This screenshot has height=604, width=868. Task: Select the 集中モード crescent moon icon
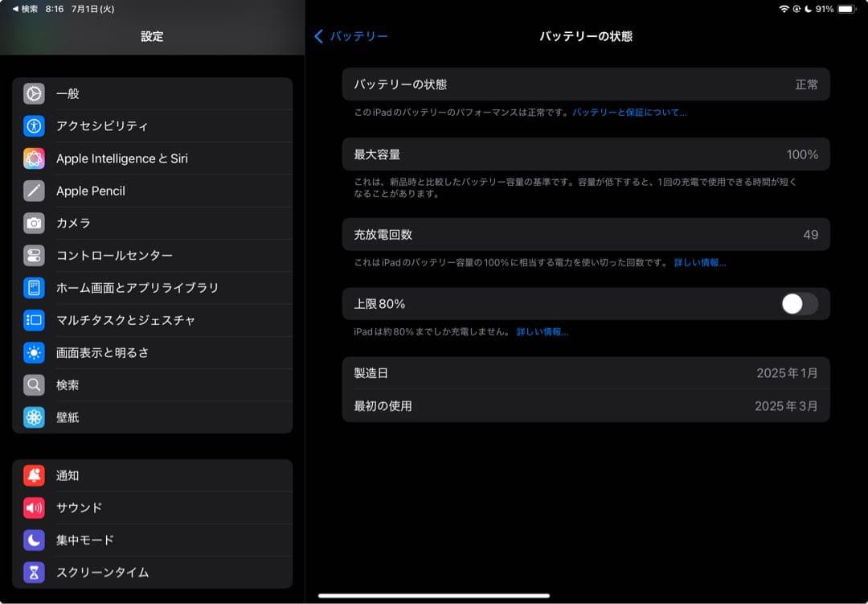pos(33,540)
